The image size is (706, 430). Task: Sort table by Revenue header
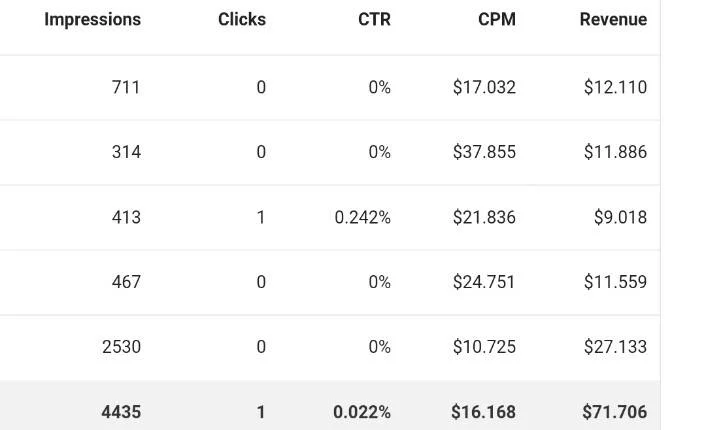pyautogui.click(x=613, y=19)
